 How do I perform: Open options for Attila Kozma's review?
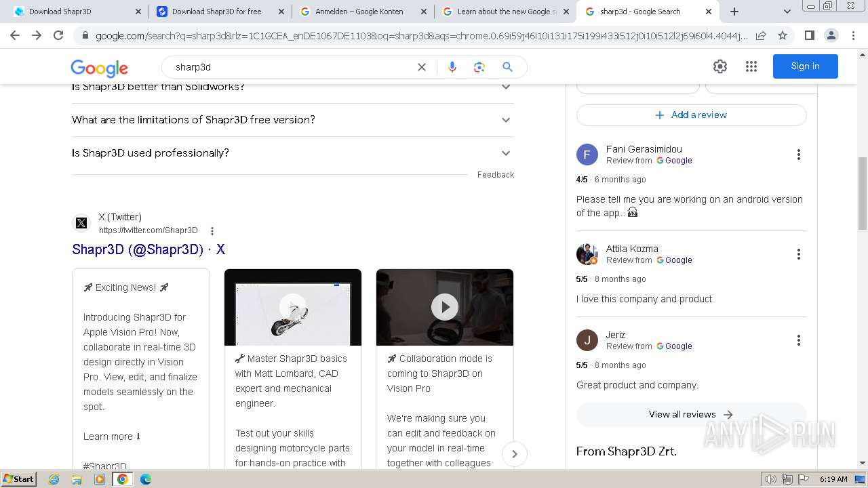799,254
